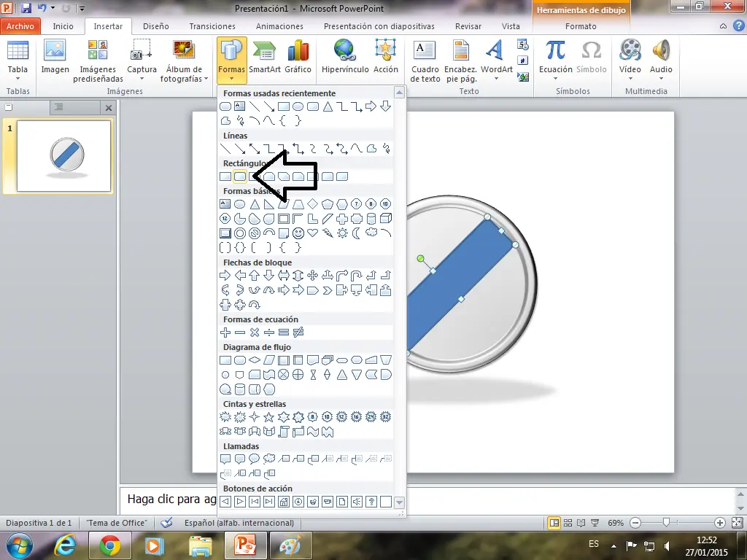747x560 pixels.
Task: Insert a Cuadro de texto
Action: pos(425,61)
